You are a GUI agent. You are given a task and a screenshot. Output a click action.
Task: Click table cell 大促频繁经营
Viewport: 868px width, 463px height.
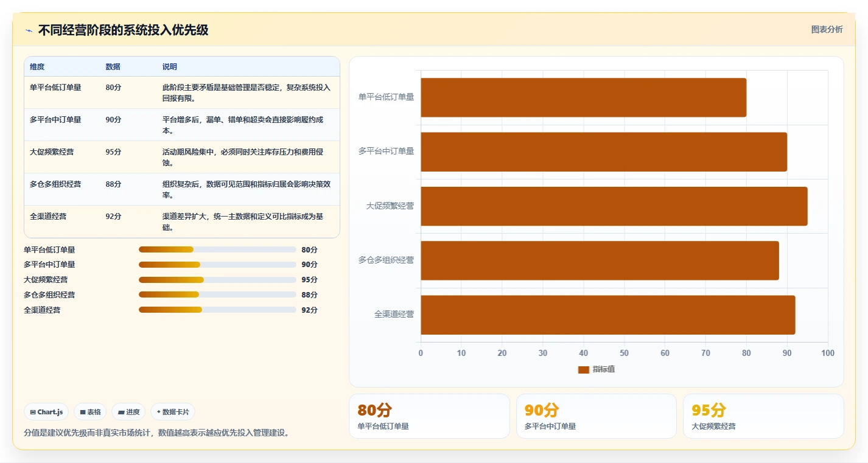52,152
